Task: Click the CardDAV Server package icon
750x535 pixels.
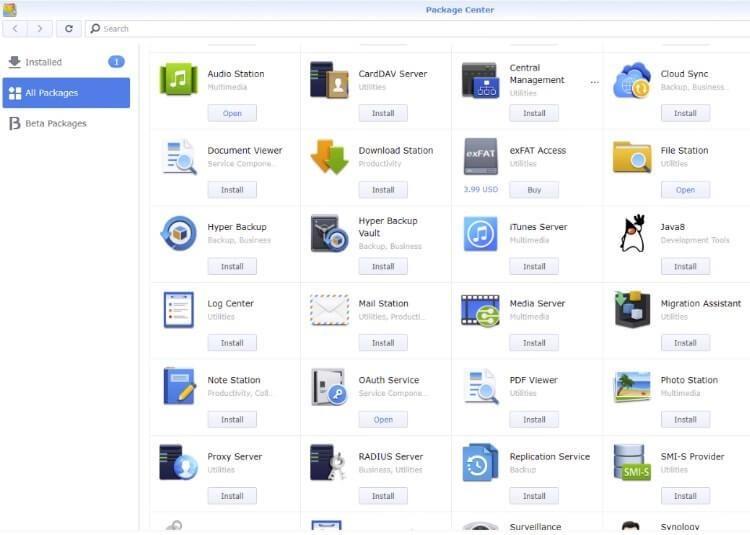Action: click(329, 79)
